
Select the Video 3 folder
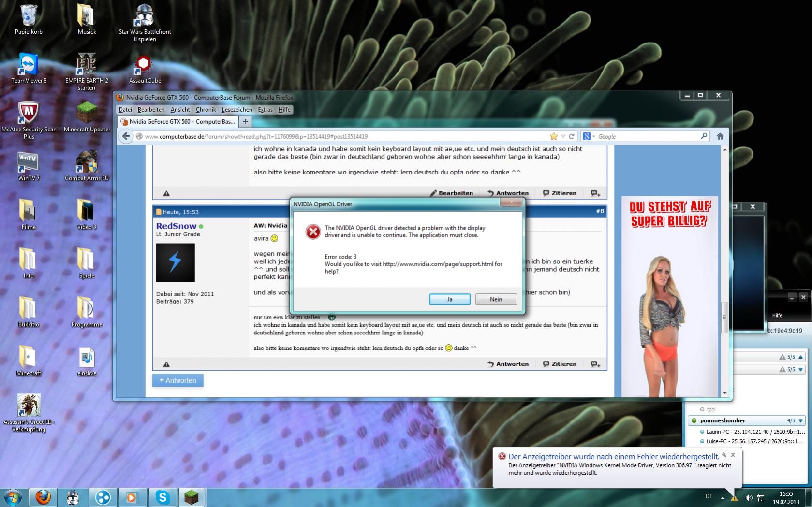pos(87,215)
